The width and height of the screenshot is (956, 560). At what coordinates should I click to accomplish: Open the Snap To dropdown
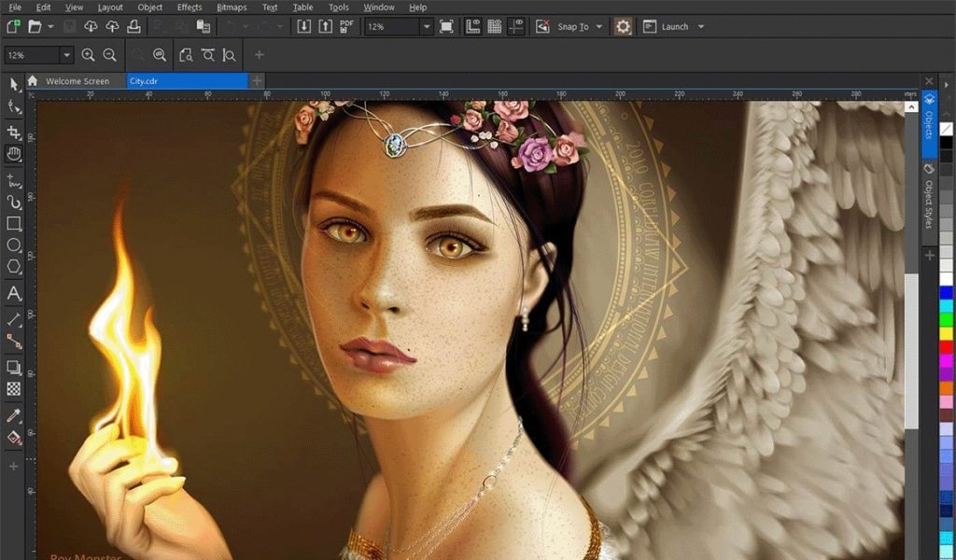coord(598,27)
